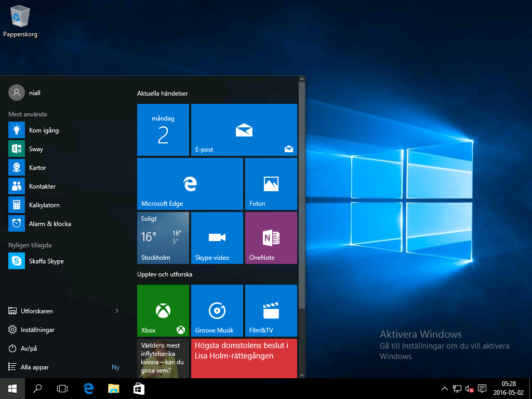Viewport: 532px width, 399px height.
Task: Click the Nyligen tillagda heading
Action: point(30,245)
